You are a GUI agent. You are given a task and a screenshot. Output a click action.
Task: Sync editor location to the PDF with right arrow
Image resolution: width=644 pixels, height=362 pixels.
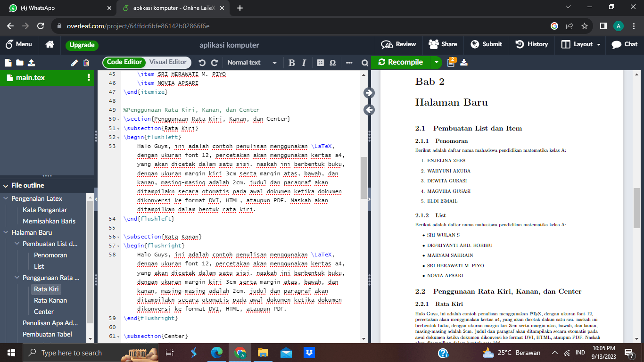coord(369,93)
